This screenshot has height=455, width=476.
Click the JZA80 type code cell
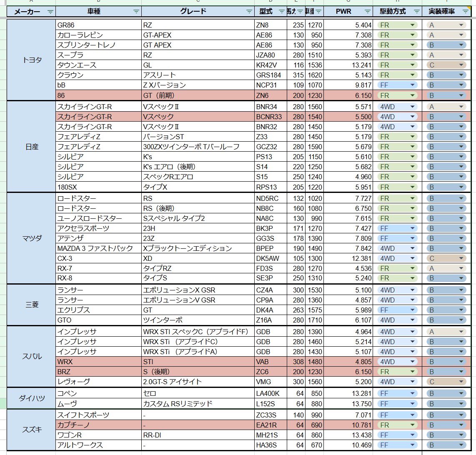point(271,55)
